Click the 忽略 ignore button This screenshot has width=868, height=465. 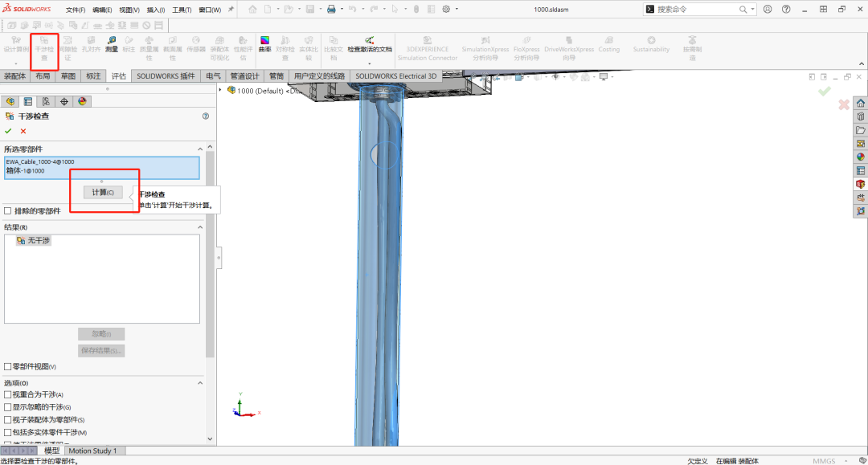pyautogui.click(x=101, y=334)
